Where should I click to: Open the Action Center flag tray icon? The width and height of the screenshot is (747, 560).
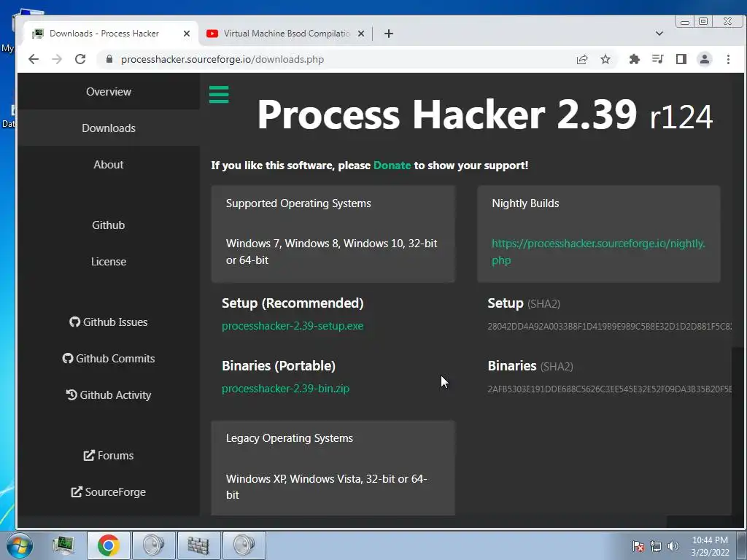[638, 546]
